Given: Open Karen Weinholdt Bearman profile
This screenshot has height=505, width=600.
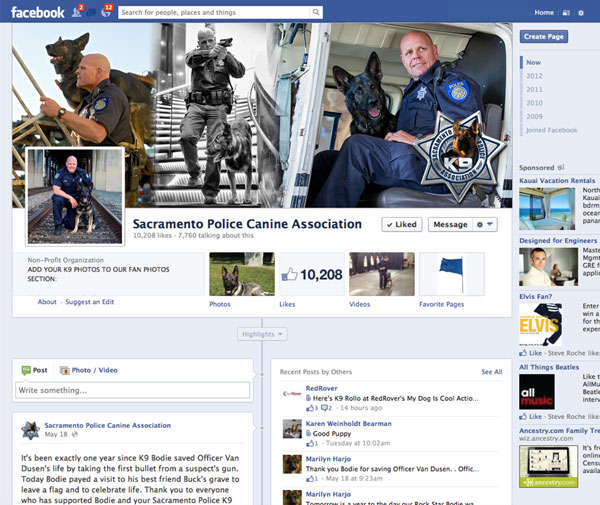Looking at the screenshot, I should click(349, 424).
